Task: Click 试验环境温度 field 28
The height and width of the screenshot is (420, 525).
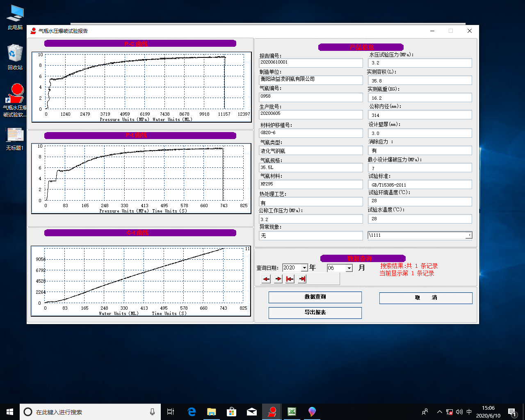Action: (x=420, y=201)
